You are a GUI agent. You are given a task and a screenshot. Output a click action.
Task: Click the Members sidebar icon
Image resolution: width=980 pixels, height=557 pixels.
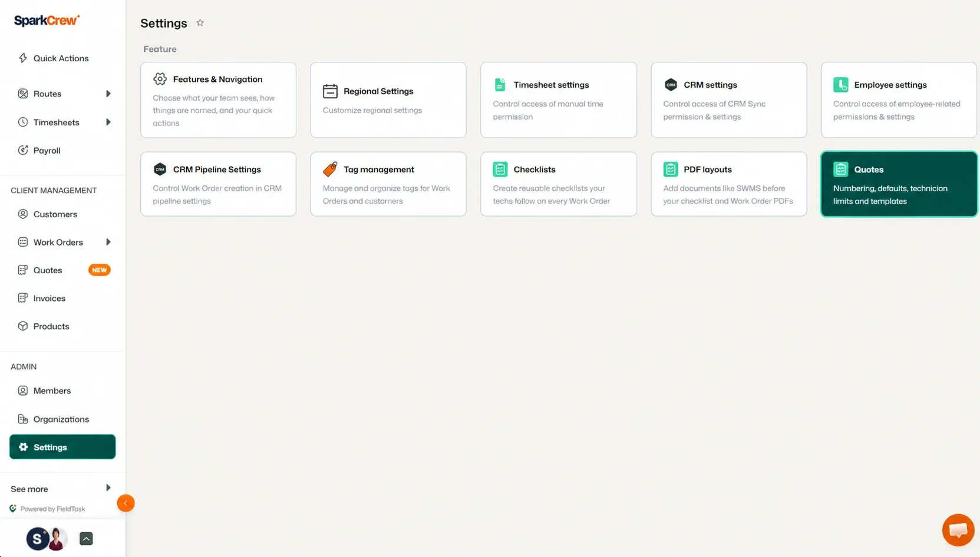[x=23, y=390]
